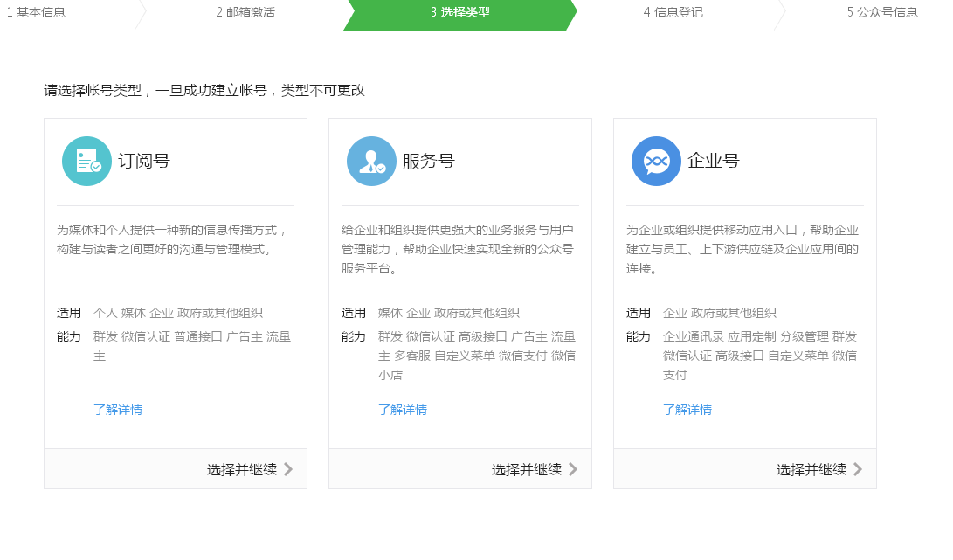Jump to step 5 公众号信息
Image resolution: width=953 pixels, height=560 pixels.
(x=882, y=13)
